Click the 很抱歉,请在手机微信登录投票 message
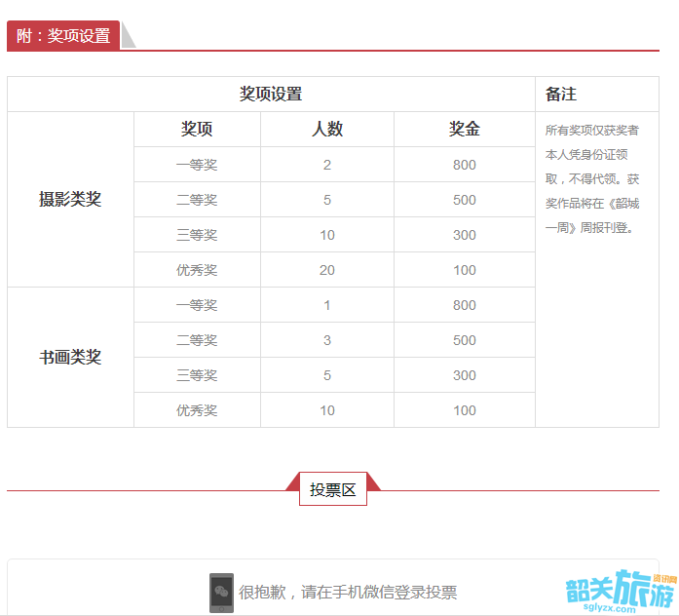Viewport: 679px width, 616px height. click(x=348, y=593)
